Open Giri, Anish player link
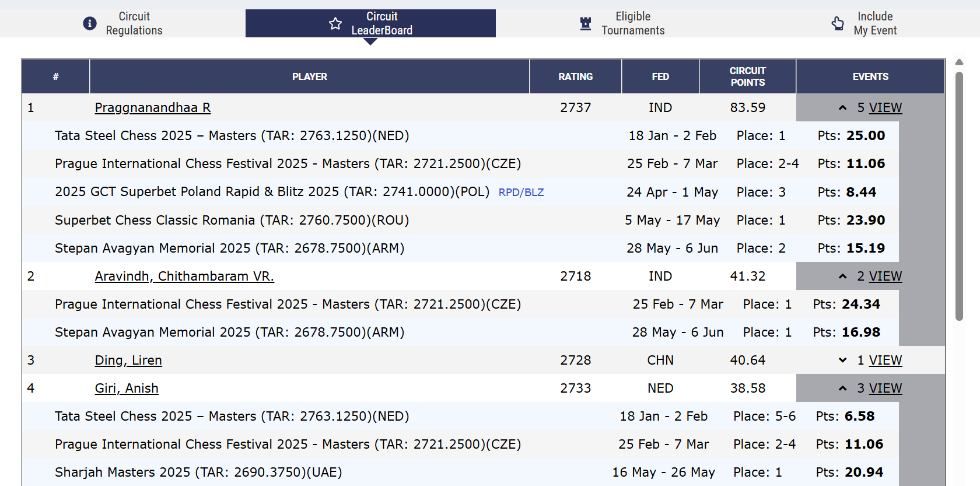 127,389
